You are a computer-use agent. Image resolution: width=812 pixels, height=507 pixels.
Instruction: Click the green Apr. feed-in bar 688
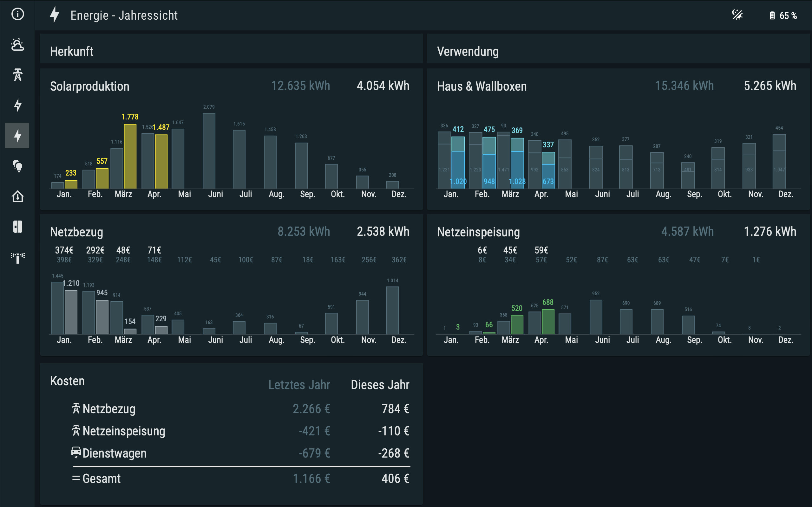tap(548, 322)
